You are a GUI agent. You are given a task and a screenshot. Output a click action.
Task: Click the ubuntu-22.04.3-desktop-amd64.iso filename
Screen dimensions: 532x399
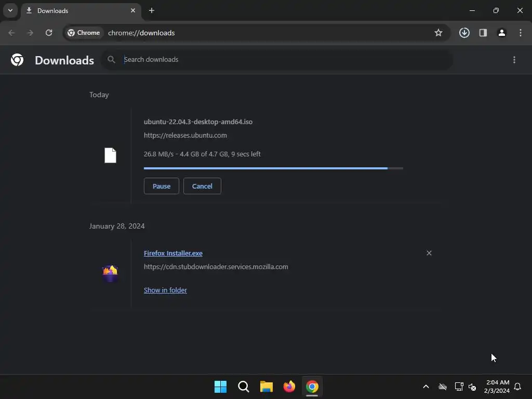[x=198, y=122]
